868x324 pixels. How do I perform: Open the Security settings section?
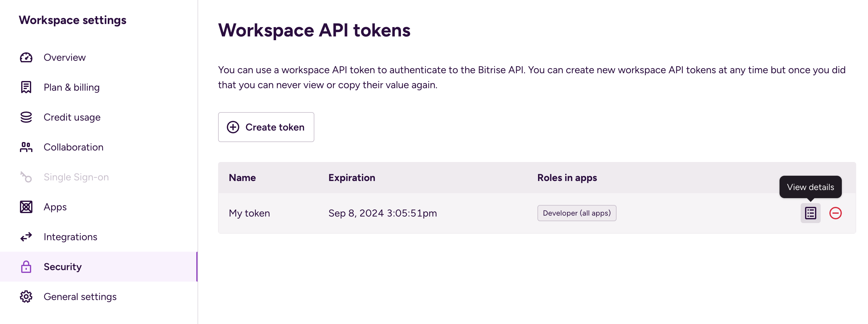click(63, 266)
